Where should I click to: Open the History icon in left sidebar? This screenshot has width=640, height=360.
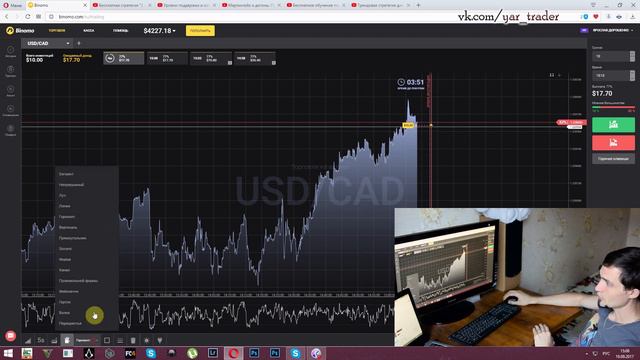pos(11,51)
